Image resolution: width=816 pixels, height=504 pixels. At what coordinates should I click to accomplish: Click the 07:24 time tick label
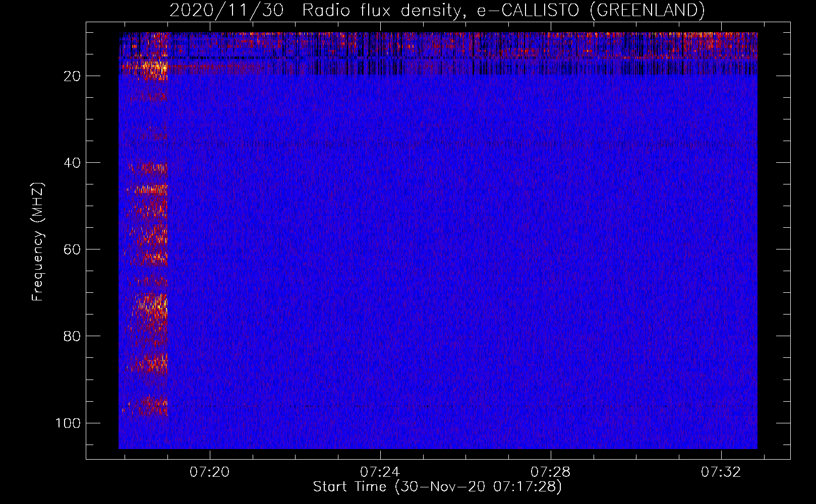click(x=380, y=472)
